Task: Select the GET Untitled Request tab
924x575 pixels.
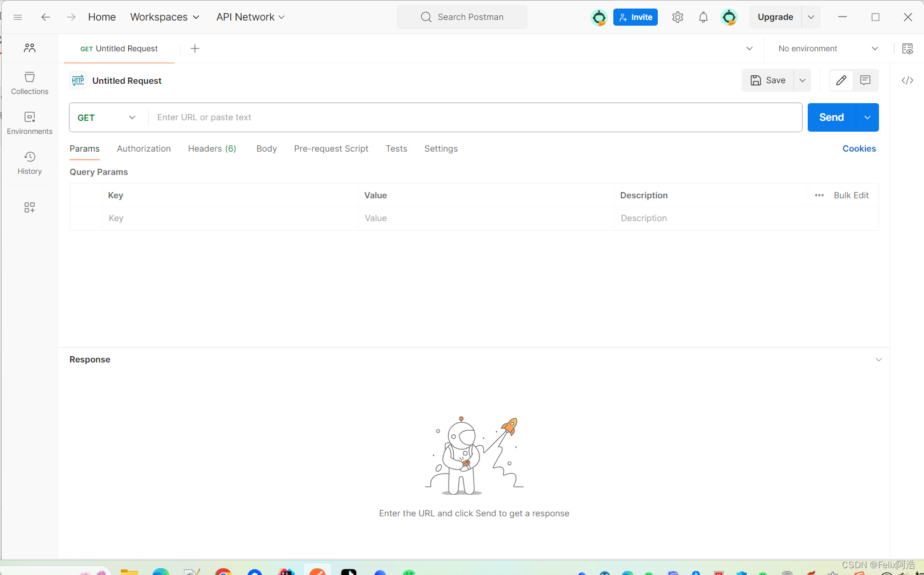Action: (x=119, y=48)
